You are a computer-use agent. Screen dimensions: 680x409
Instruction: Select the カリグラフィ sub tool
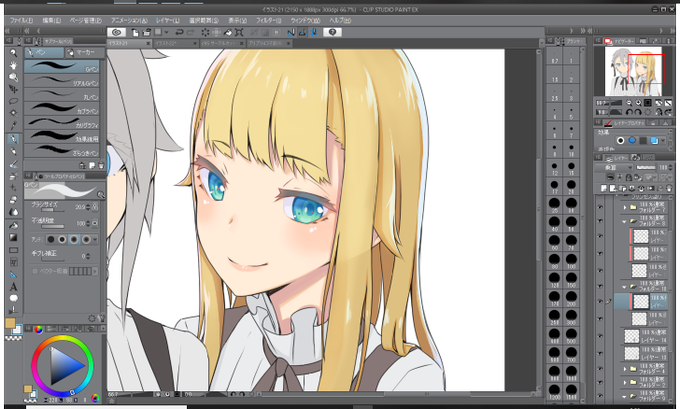62,122
